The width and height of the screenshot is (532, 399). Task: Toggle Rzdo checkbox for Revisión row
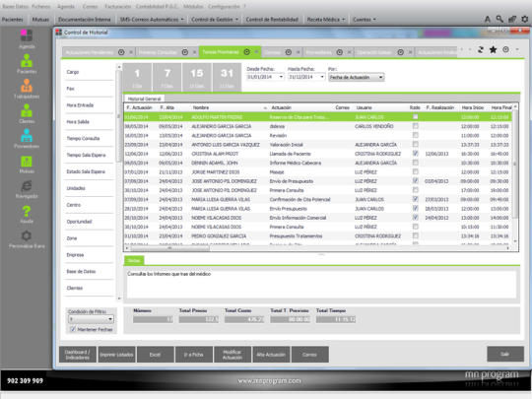tap(415, 135)
